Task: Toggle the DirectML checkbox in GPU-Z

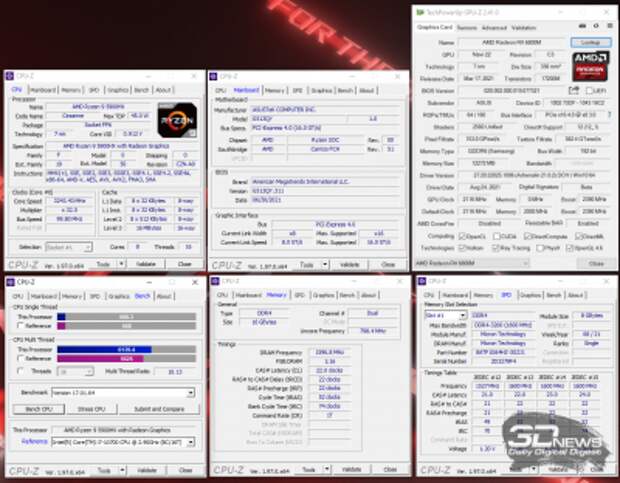Action: 578,236
